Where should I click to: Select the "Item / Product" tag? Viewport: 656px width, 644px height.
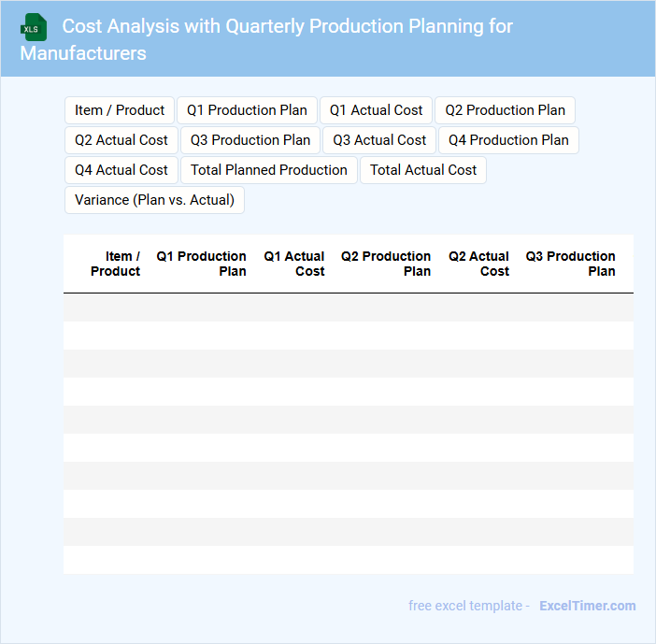pyautogui.click(x=120, y=110)
